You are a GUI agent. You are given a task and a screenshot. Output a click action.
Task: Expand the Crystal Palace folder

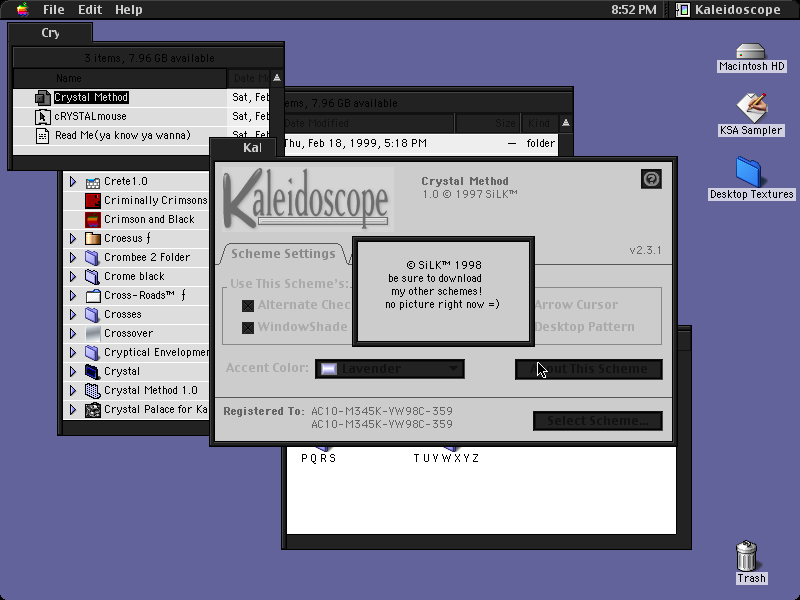point(73,410)
